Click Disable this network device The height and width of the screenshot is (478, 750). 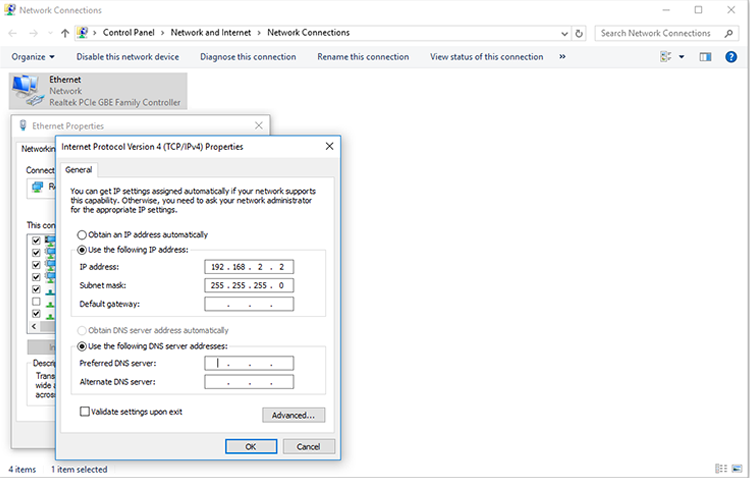tap(127, 57)
